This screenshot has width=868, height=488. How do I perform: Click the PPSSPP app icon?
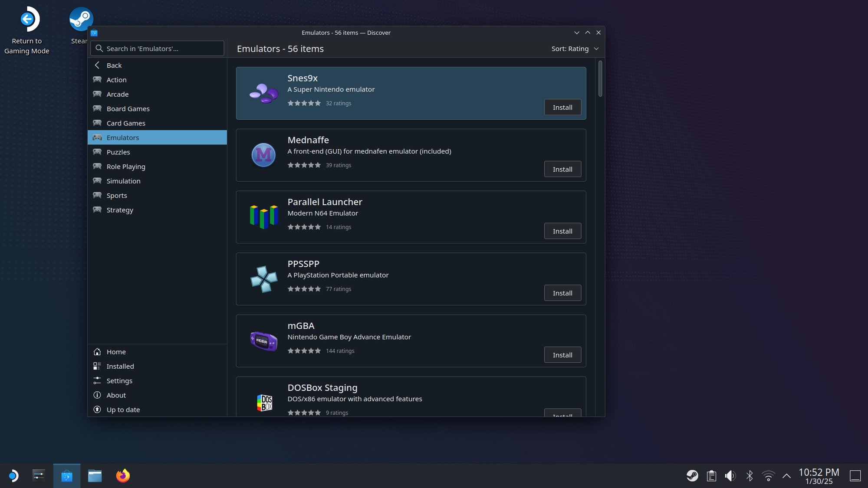tap(263, 279)
